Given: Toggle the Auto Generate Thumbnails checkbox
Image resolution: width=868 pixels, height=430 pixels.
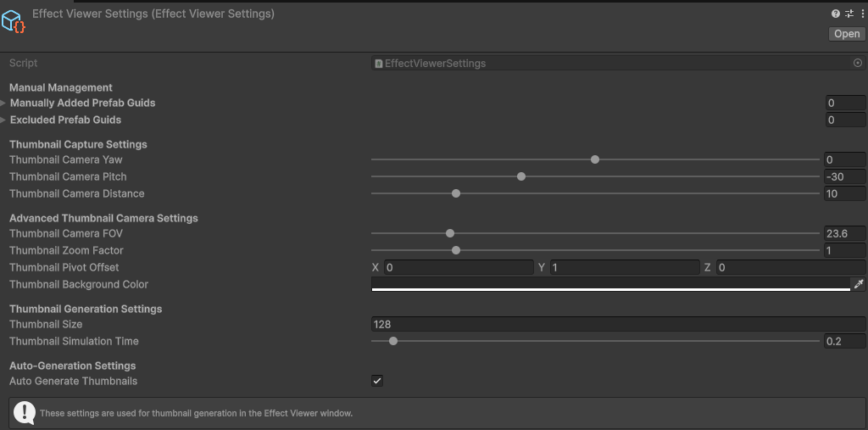Looking at the screenshot, I should tap(377, 381).
